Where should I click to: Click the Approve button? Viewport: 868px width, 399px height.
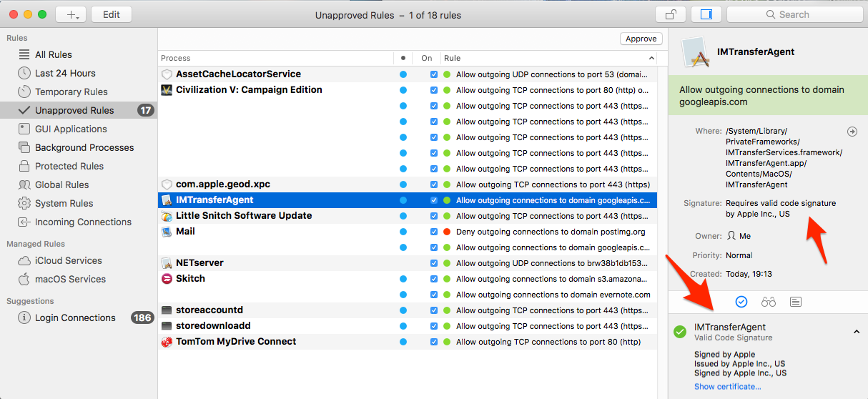641,39
